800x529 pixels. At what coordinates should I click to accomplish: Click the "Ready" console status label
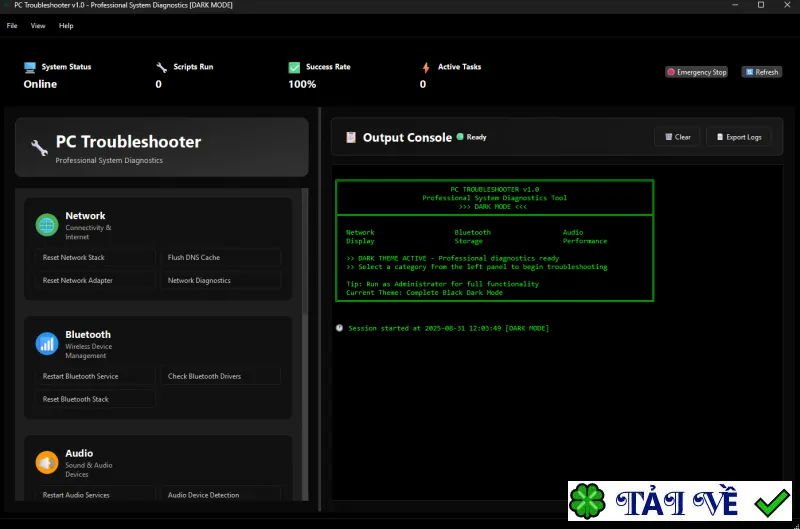[476, 137]
